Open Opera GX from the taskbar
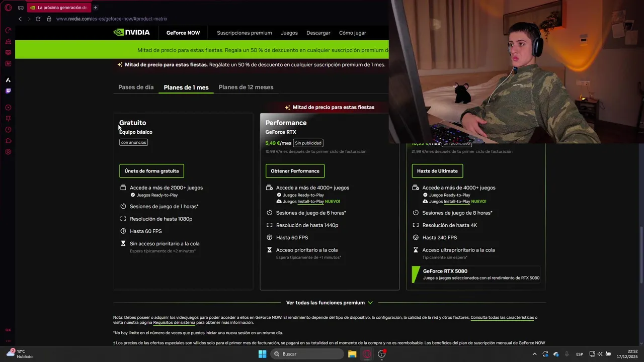This screenshot has height=362, width=644. 367,354
